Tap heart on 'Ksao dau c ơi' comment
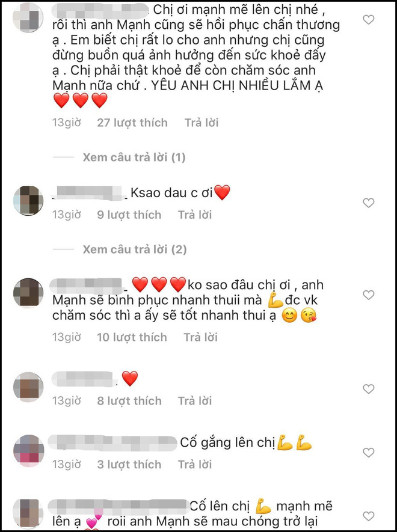The height and width of the screenshot is (532, 397). coord(369,203)
